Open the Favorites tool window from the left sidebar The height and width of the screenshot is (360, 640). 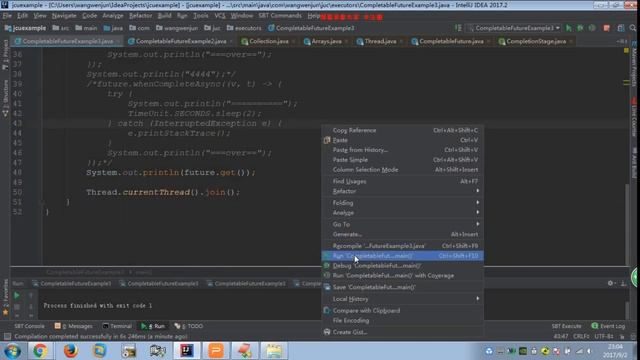click(x=5, y=297)
